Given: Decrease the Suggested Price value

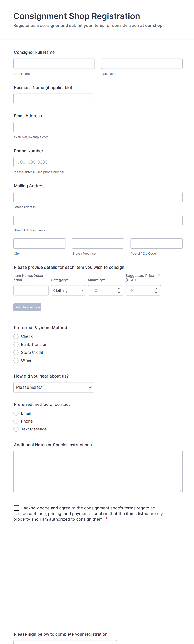Looking at the screenshot, I should [x=156, y=292].
